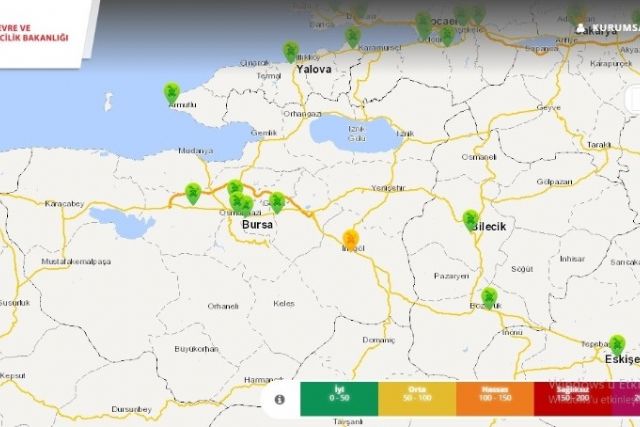Screen dimensions: 640x427
Task: Click the Söğüt town label
Action: tap(522, 269)
